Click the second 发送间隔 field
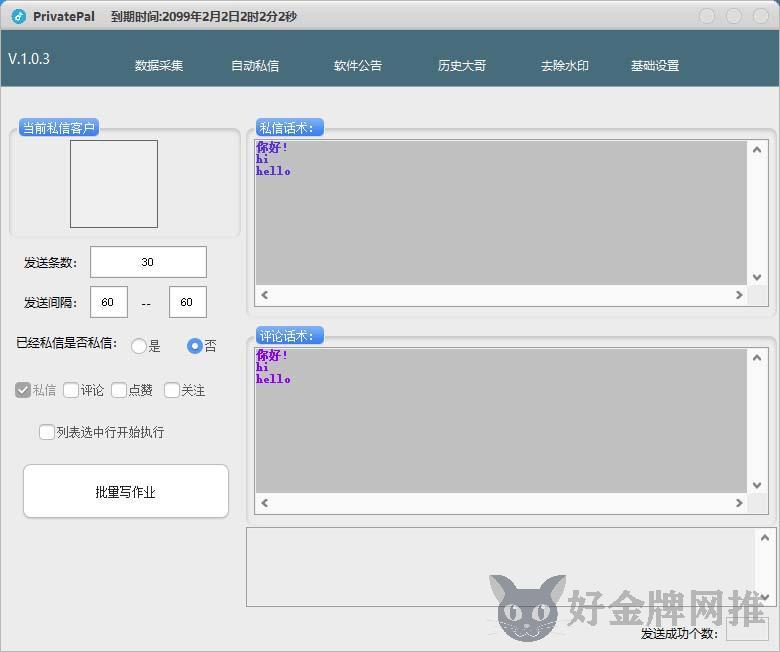The width and height of the screenshot is (780, 652). pyautogui.click(x=188, y=302)
